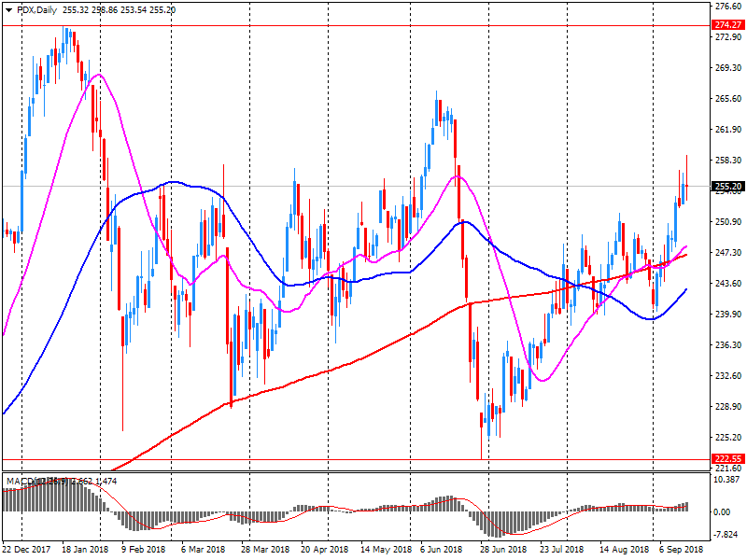Viewport: 747px width, 560px height.
Task: Click the -7.824 MACD scale value
Action: click(726, 535)
